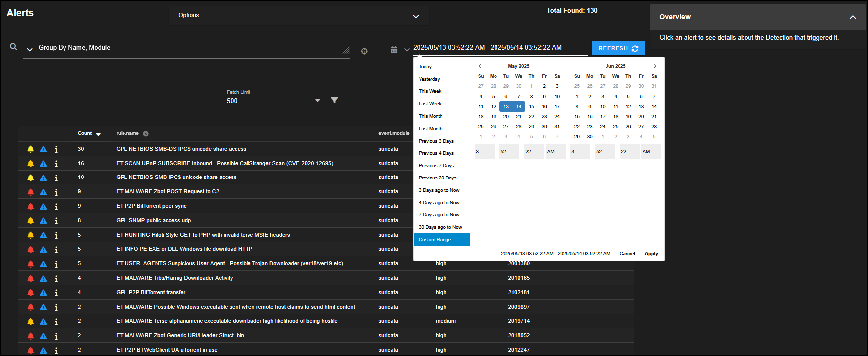
Task: Apply the selected date range
Action: [651, 254]
